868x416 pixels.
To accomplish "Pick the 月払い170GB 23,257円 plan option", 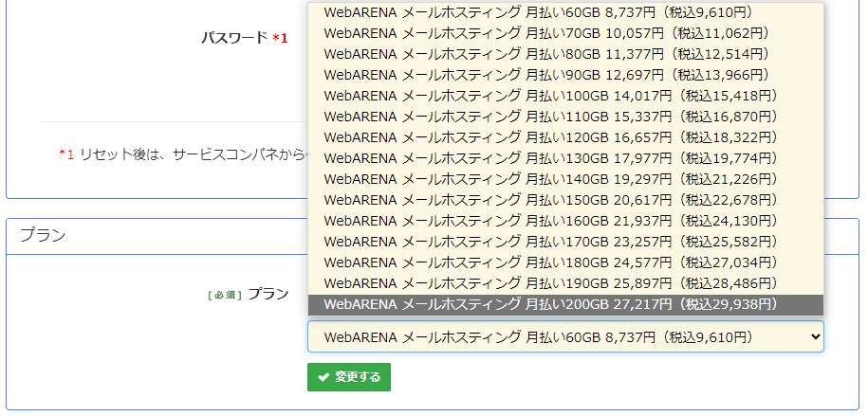I will click(x=565, y=242).
